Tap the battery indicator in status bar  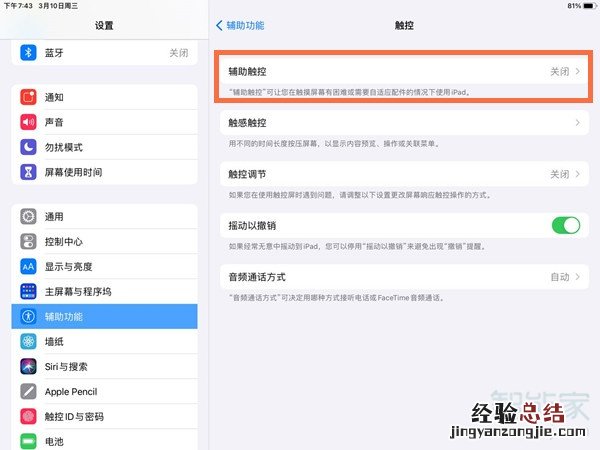point(590,6)
